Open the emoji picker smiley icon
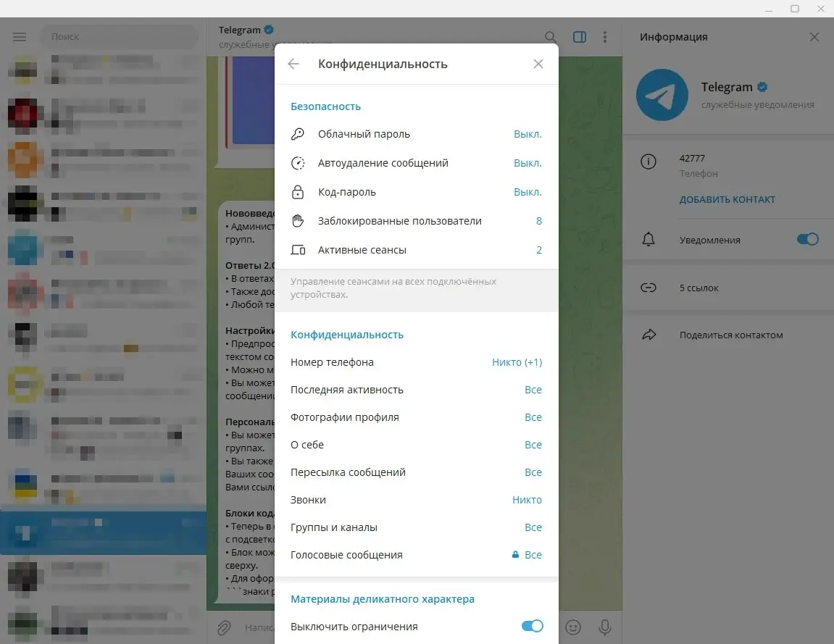 click(x=573, y=627)
